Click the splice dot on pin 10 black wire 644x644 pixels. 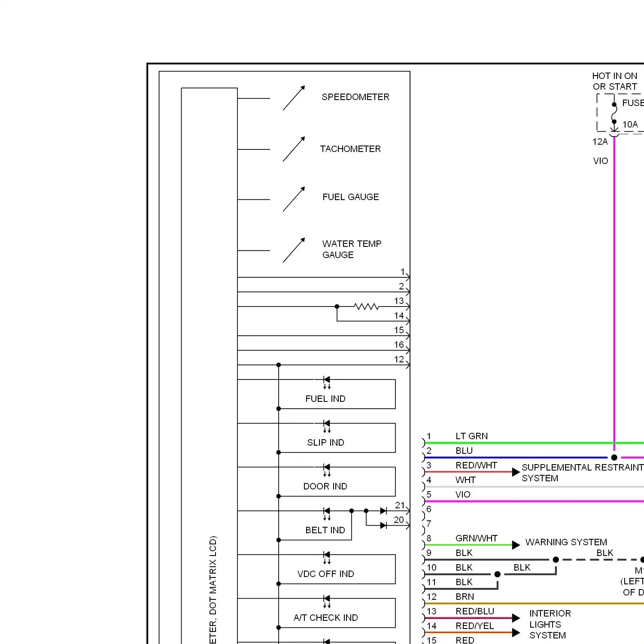tap(498, 574)
